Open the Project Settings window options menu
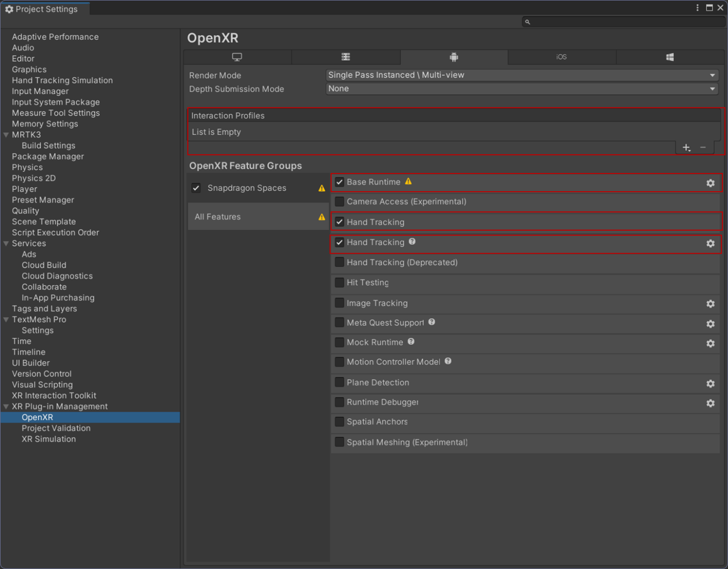 click(697, 8)
